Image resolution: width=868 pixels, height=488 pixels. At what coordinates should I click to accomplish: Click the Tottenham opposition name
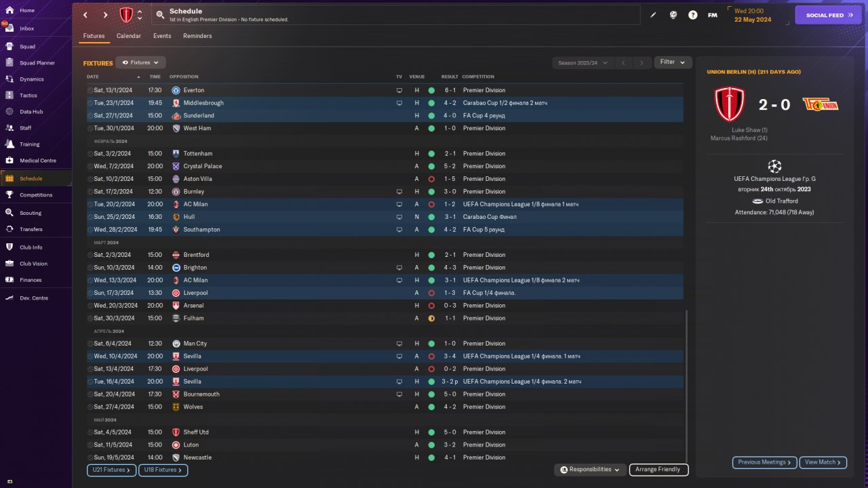(x=198, y=154)
